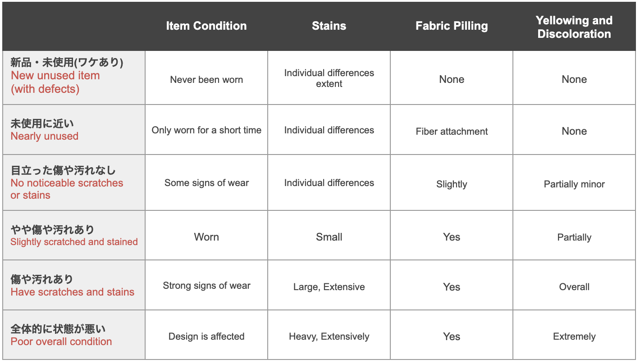
Task: Select Only worn for a short time cell
Action: tap(206, 130)
